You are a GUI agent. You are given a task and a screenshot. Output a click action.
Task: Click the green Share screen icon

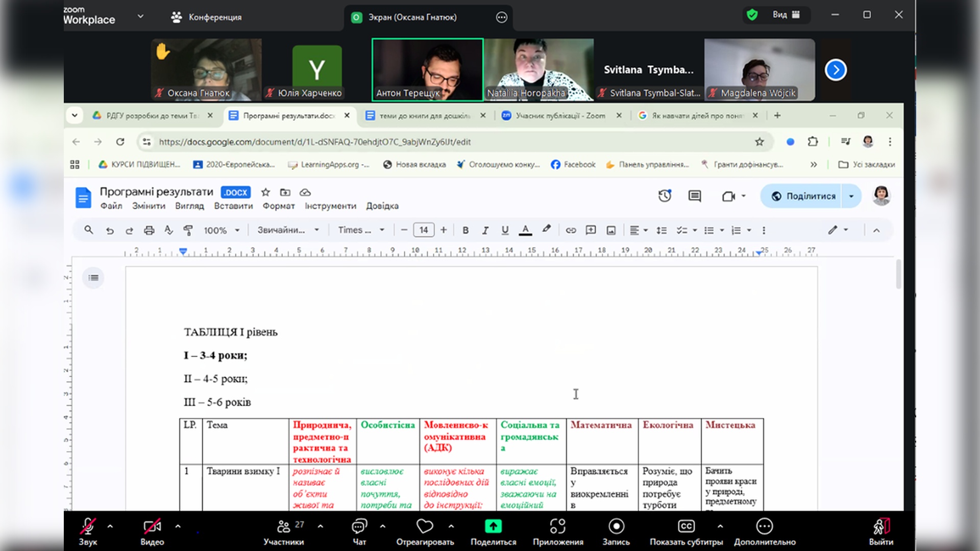coord(493,526)
